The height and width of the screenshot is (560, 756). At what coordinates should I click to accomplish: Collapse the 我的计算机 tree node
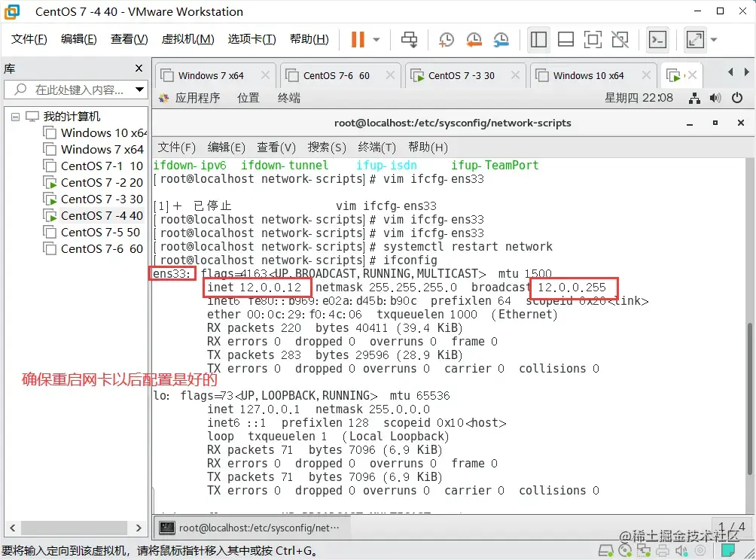(x=15, y=117)
